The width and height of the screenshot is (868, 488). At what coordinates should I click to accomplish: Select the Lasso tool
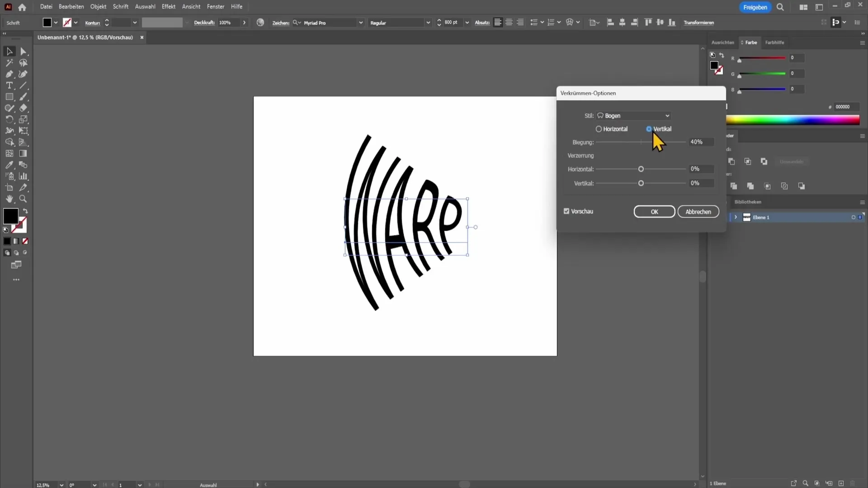click(24, 63)
